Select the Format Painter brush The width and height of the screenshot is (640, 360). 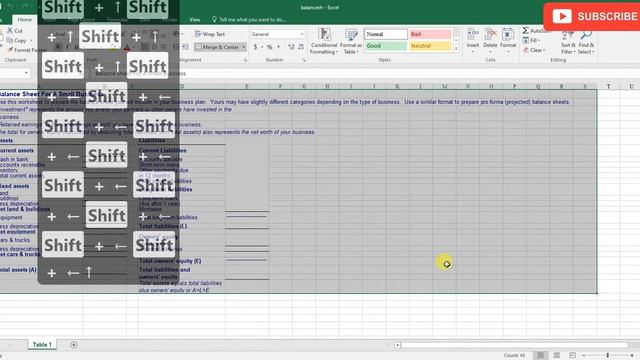click(10, 50)
